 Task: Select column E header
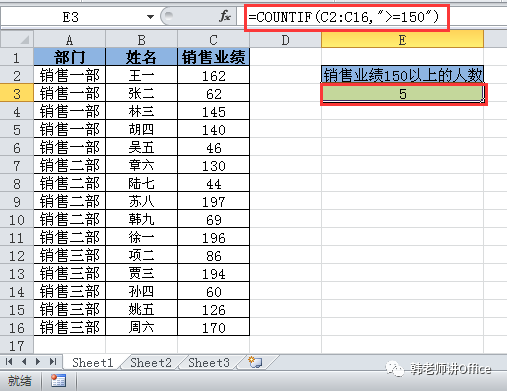(402, 40)
